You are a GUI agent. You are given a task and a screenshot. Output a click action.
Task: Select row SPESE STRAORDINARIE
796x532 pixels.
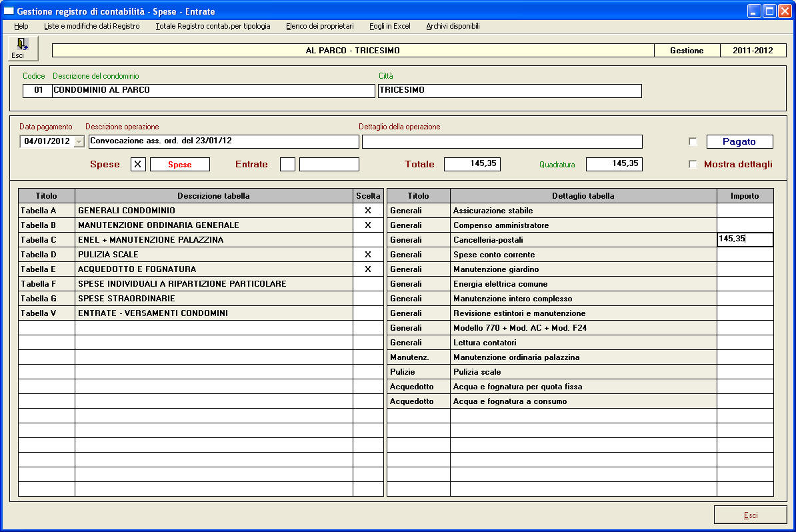click(201, 299)
